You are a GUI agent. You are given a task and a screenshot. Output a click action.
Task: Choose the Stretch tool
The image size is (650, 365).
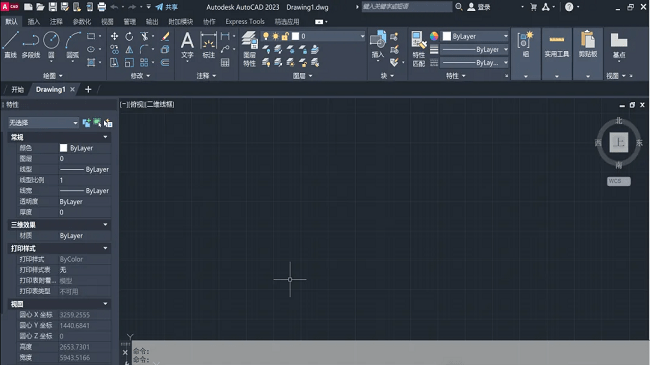[114, 63]
